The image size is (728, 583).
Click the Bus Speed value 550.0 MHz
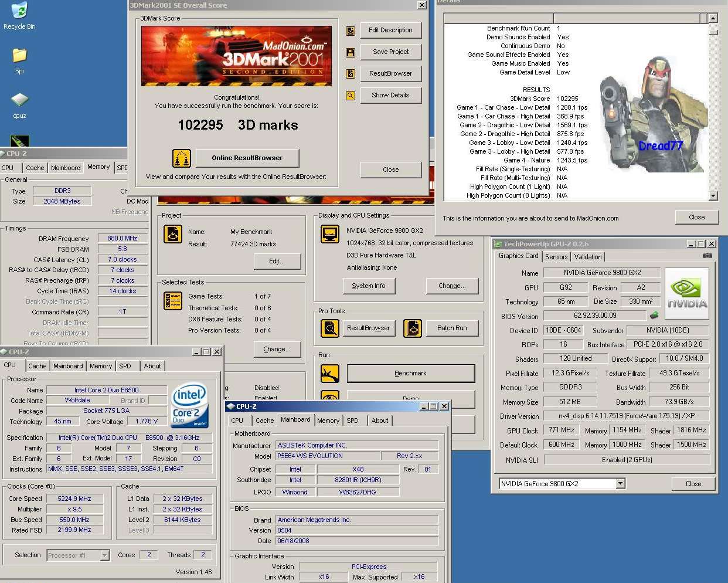[x=74, y=520]
